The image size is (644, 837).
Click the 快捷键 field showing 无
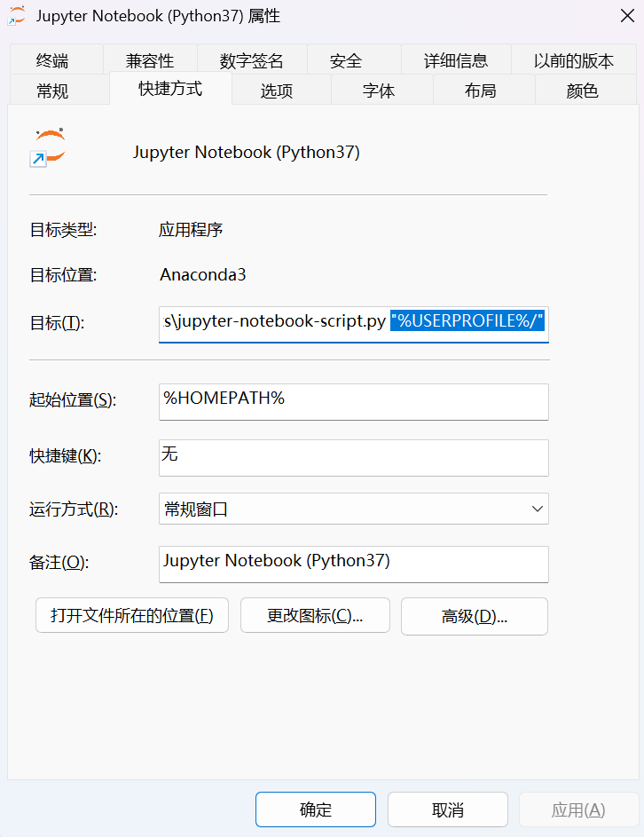[x=354, y=457]
